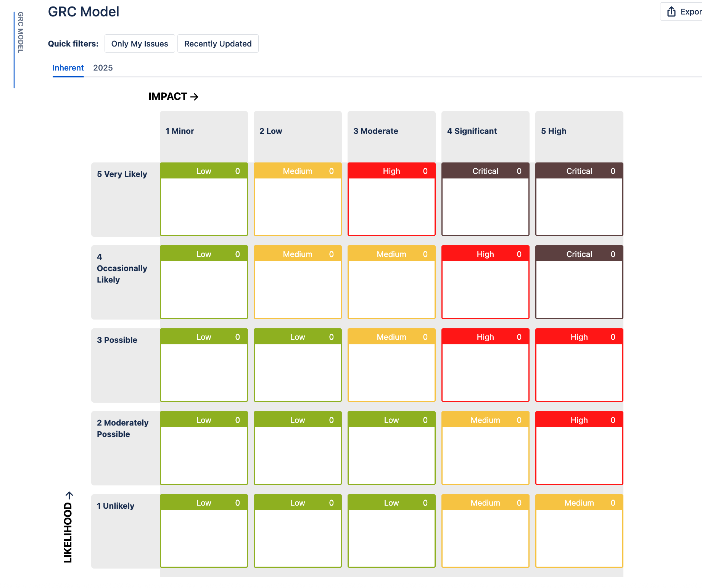This screenshot has width=702, height=588.
Task: Switch to the 2025 tab
Action: (103, 68)
